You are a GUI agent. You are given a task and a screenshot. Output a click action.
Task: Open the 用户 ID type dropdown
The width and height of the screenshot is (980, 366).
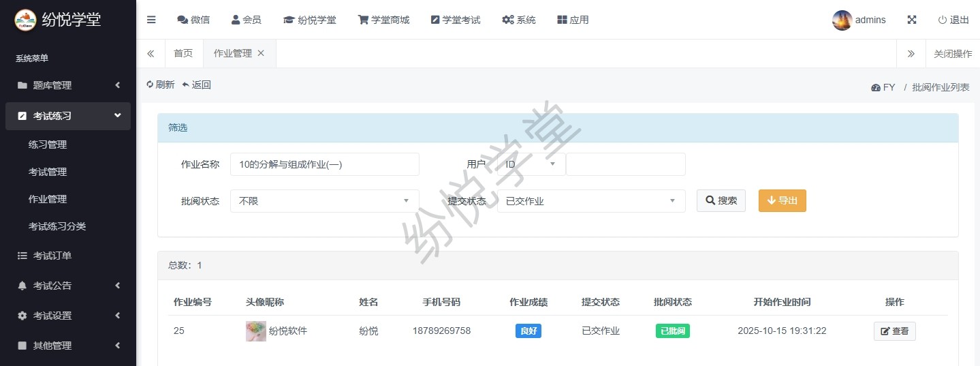(531, 164)
